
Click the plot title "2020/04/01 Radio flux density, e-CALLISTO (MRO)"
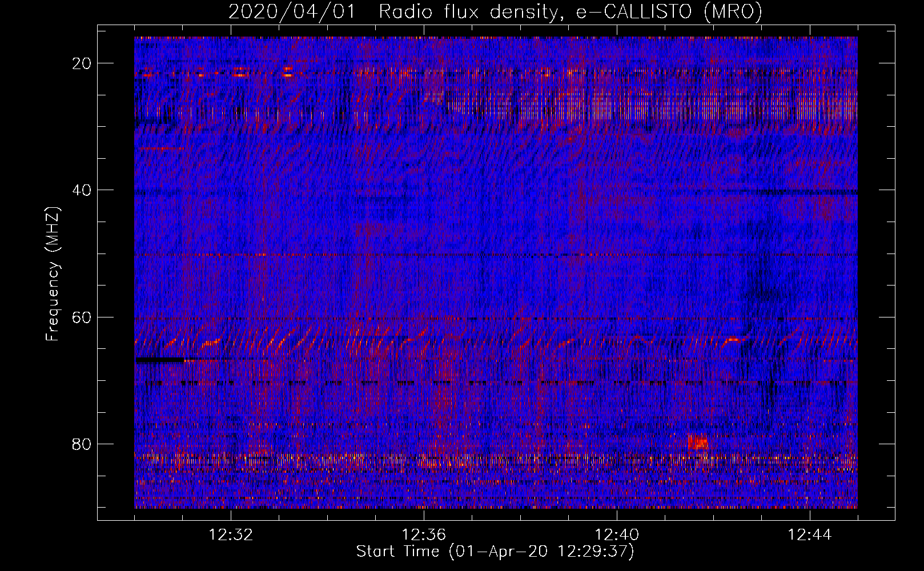(x=495, y=11)
